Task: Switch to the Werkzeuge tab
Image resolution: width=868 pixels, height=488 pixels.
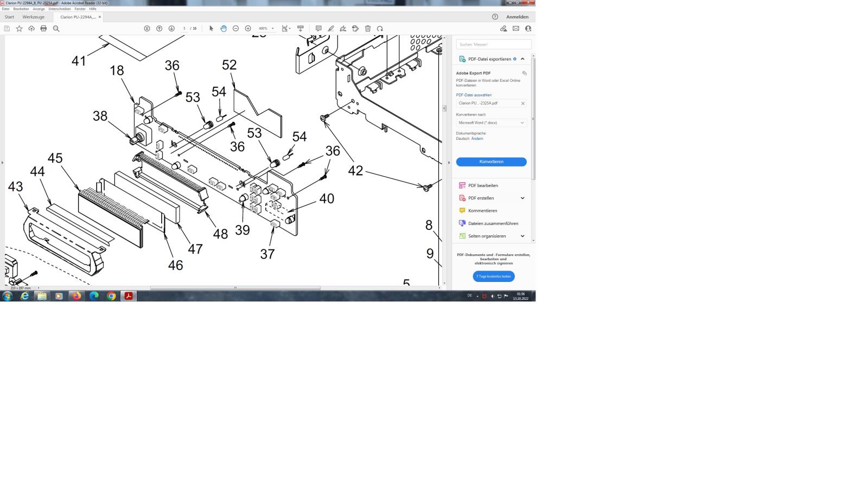Action: (x=34, y=17)
